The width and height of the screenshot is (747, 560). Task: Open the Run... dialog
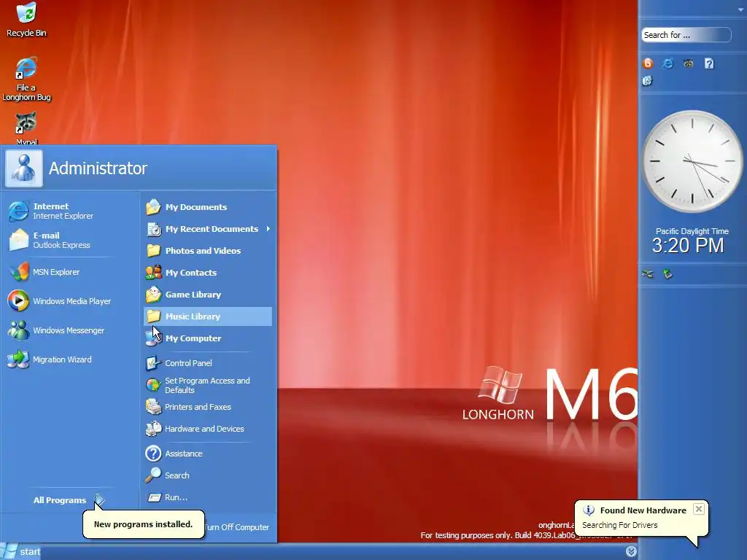coord(208,497)
